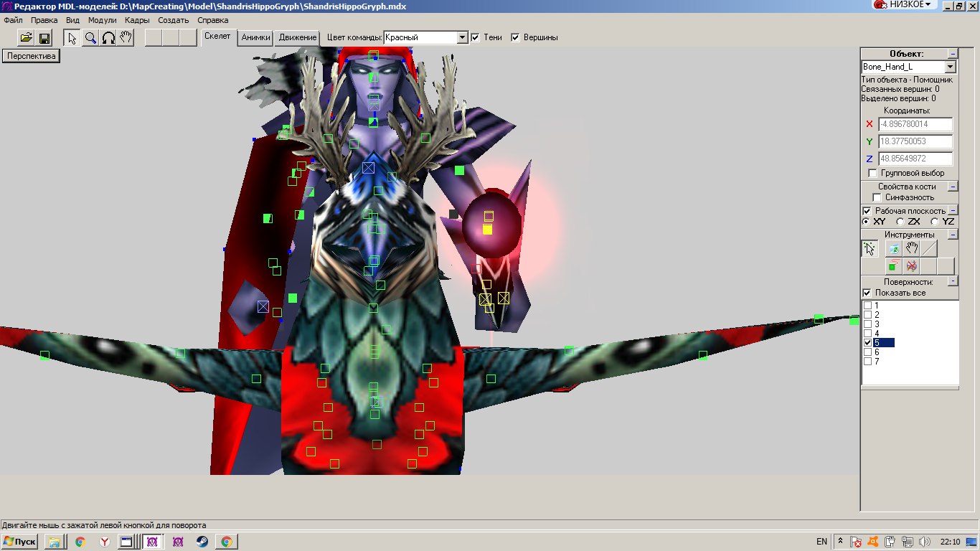Collapse the Объект panel
Image resolution: width=980 pixels, height=551 pixels.
pyautogui.click(x=953, y=54)
